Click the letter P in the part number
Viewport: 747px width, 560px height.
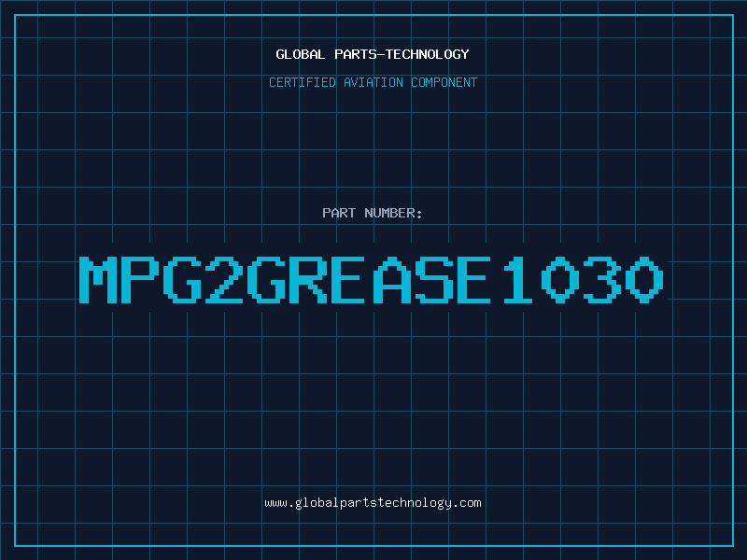pyautogui.click(x=140, y=279)
